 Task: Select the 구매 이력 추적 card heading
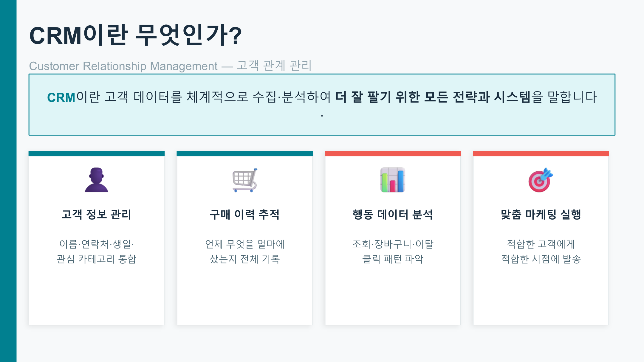point(245,215)
